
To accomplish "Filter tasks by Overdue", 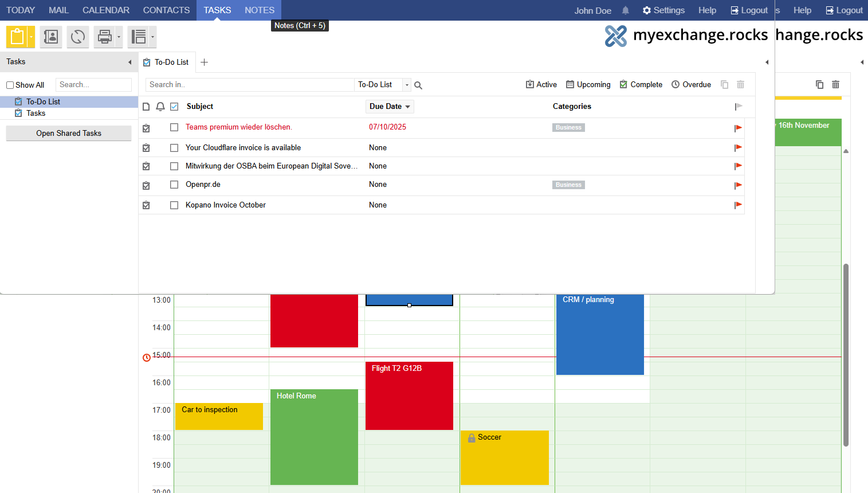I will [x=691, y=84].
